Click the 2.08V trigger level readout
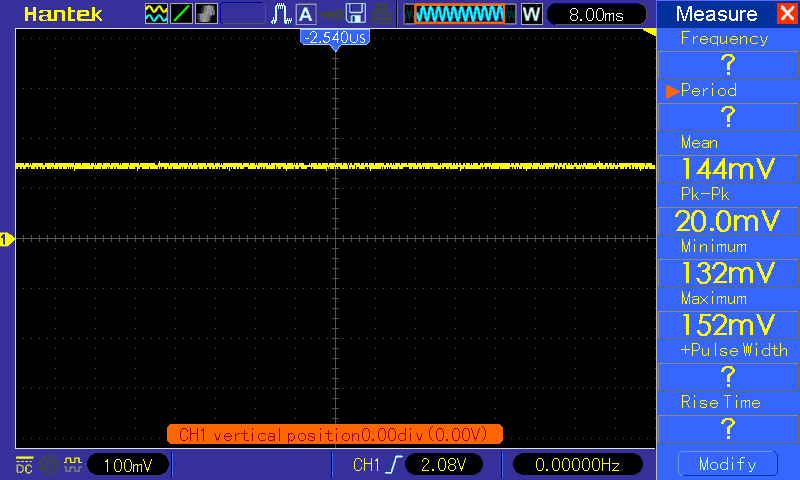The image size is (800, 480). pyautogui.click(x=443, y=465)
